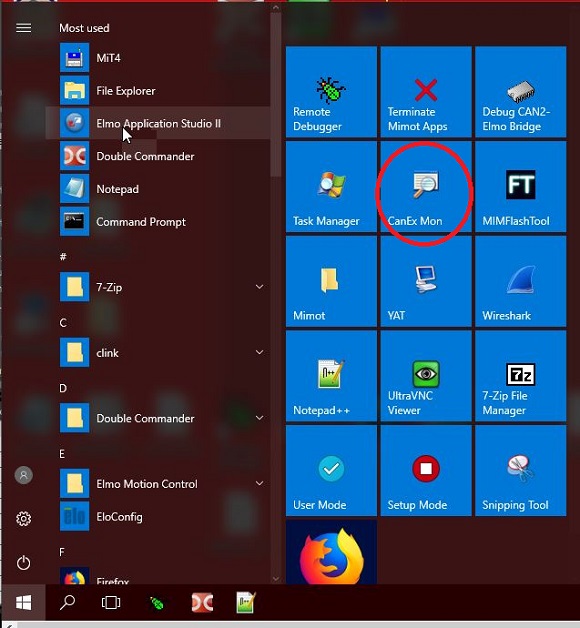Open the Debug CAN2-Elmo Bridge tile
The height and width of the screenshot is (628, 580).
(x=520, y=92)
